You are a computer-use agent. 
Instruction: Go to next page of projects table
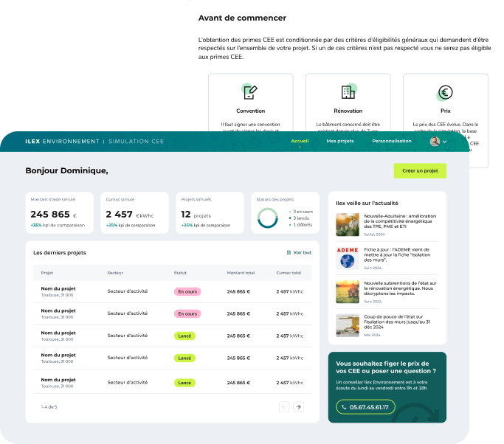[298, 406]
